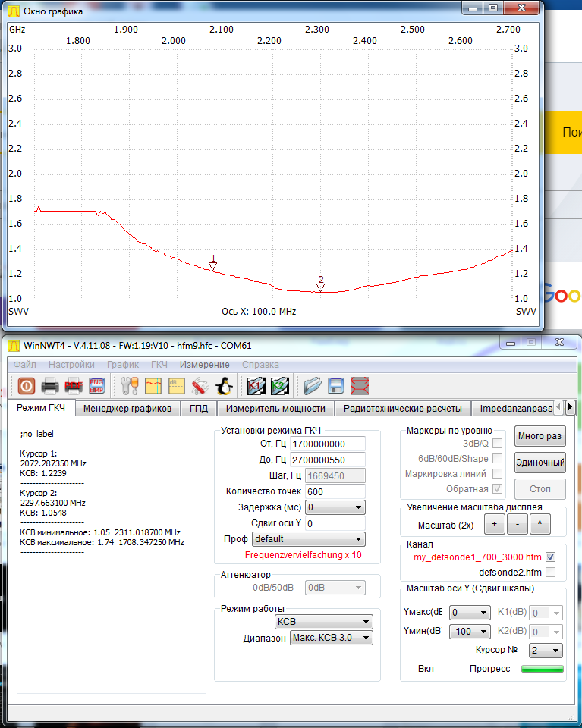This screenshot has height=728, width=582.
Task: Save graph as PNG/BMP image icon
Action: [x=97, y=385]
